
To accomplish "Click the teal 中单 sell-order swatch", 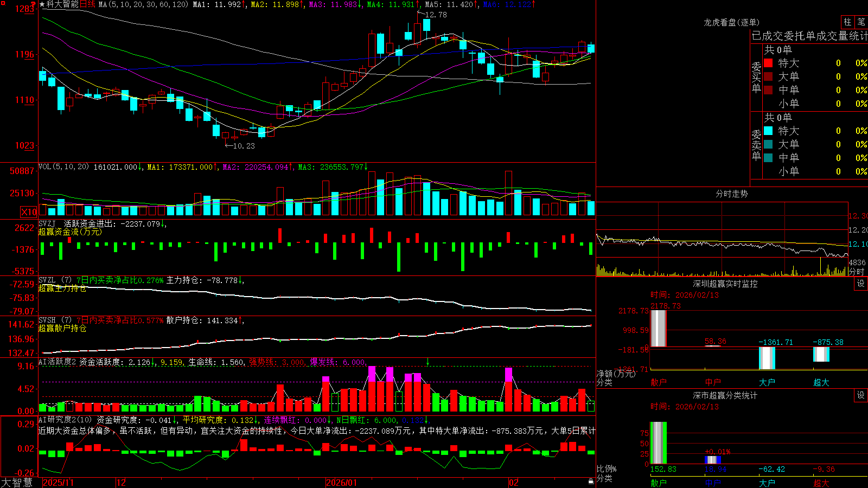I will click(768, 158).
